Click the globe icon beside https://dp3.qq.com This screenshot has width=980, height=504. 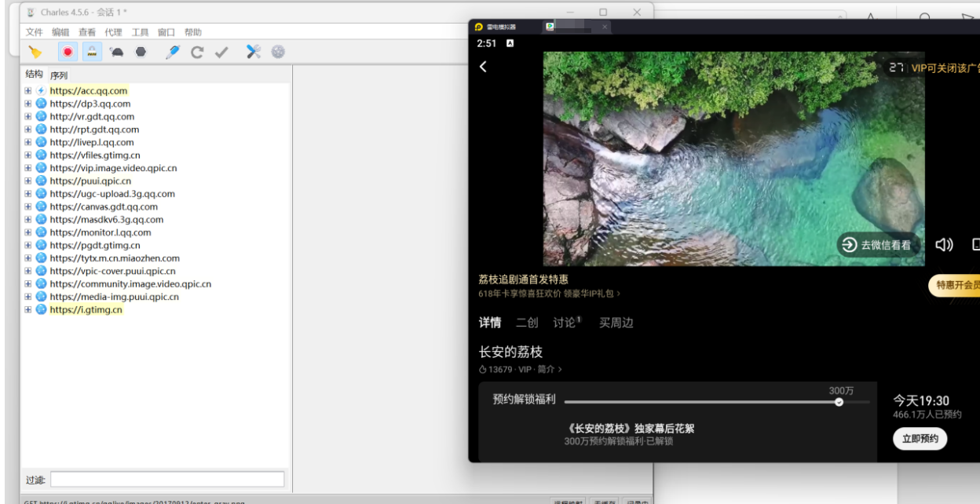click(41, 104)
